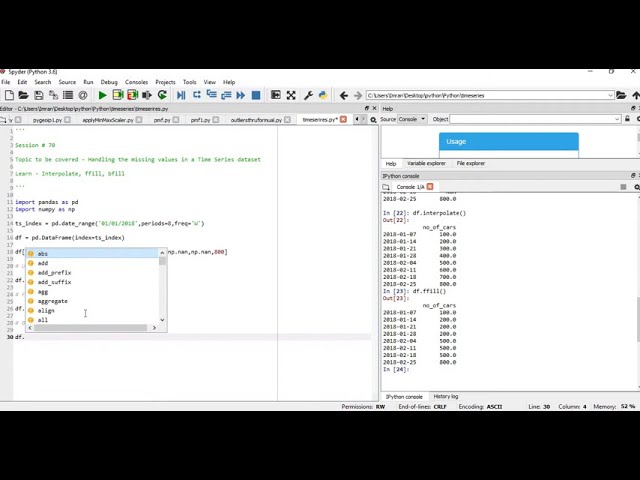
Task: Close the pygeoip1.py tab
Action: click(x=67, y=120)
